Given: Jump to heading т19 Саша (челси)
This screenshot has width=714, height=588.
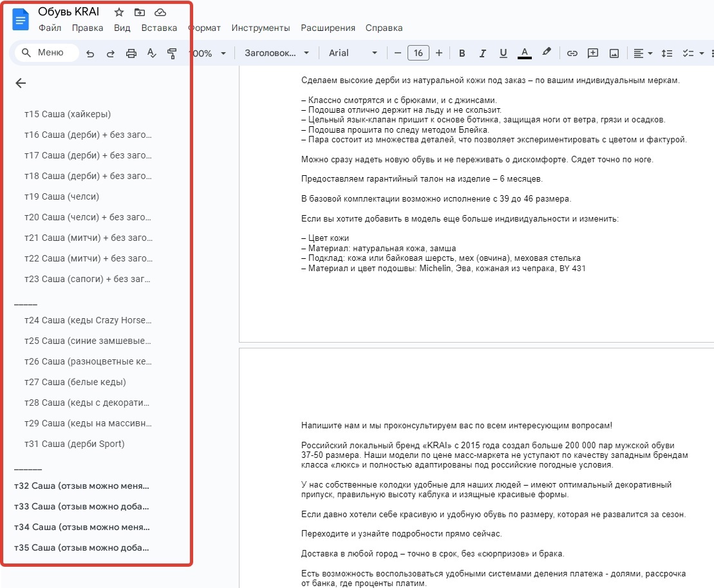Looking at the screenshot, I should point(61,196).
